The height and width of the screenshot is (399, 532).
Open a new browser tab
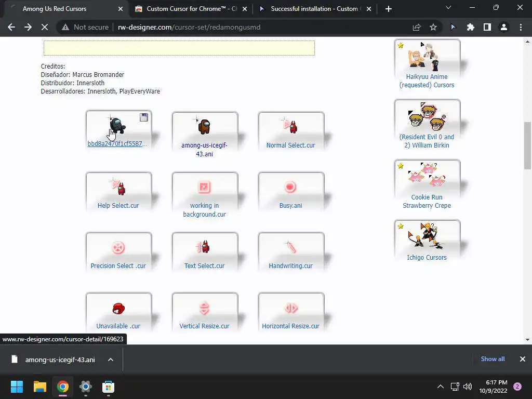tap(389, 9)
